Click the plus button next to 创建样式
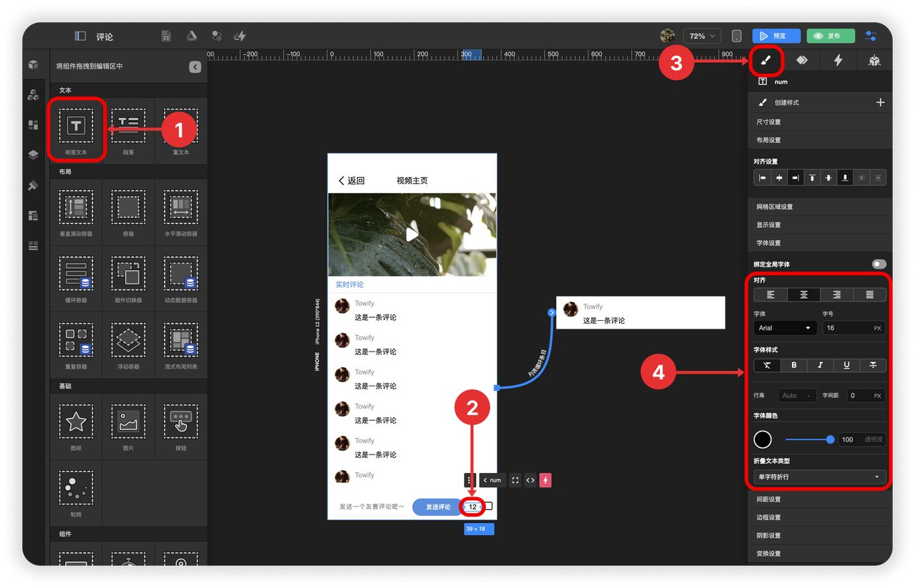The height and width of the screenshot is (588, 915). (880, 103)
